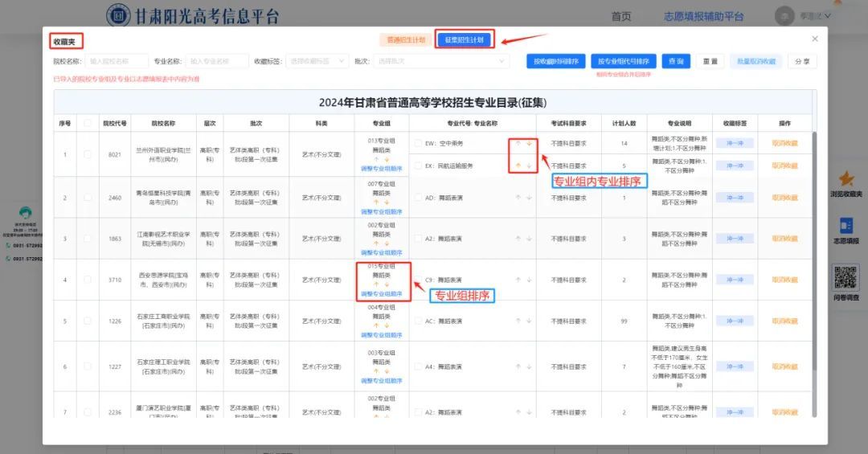The width and height of the screenshot is (868, 454).
Task: Click 按收藏时间排序 button
Action: 556,61
